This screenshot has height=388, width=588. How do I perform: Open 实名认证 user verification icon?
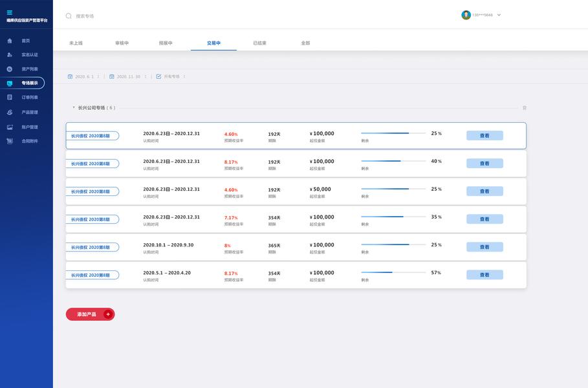click(x=10, y=55)
